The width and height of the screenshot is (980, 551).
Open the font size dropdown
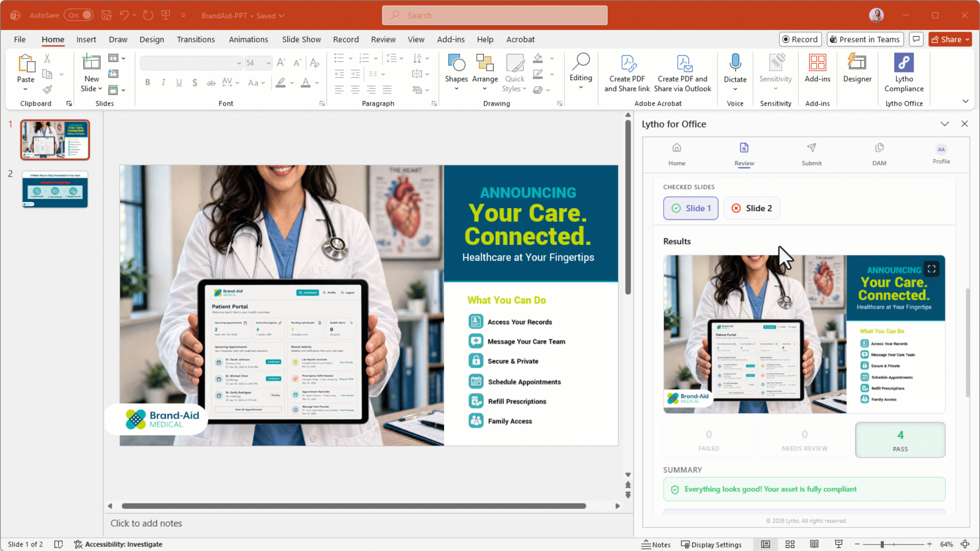[x=268, y=63]
